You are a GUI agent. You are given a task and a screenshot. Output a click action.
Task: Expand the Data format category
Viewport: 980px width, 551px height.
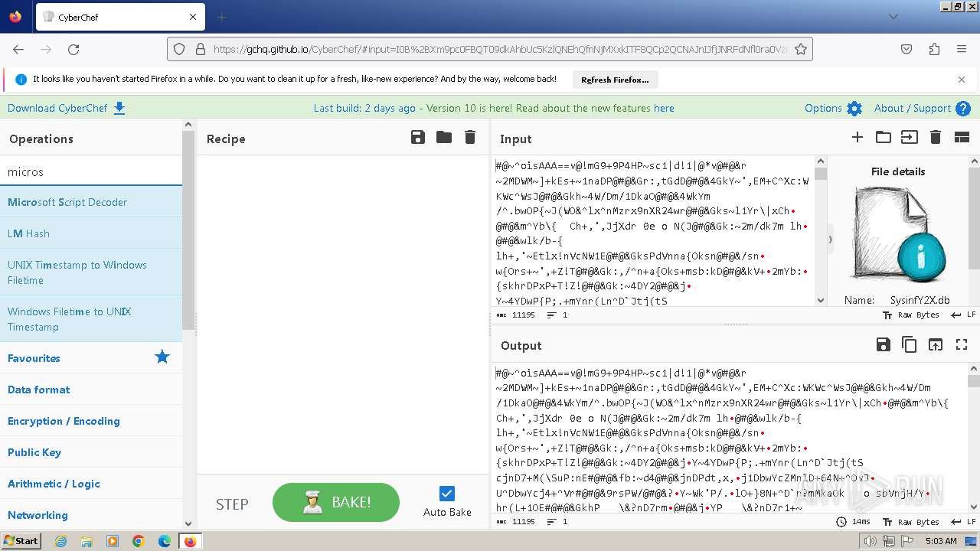(x=91, y=390)
